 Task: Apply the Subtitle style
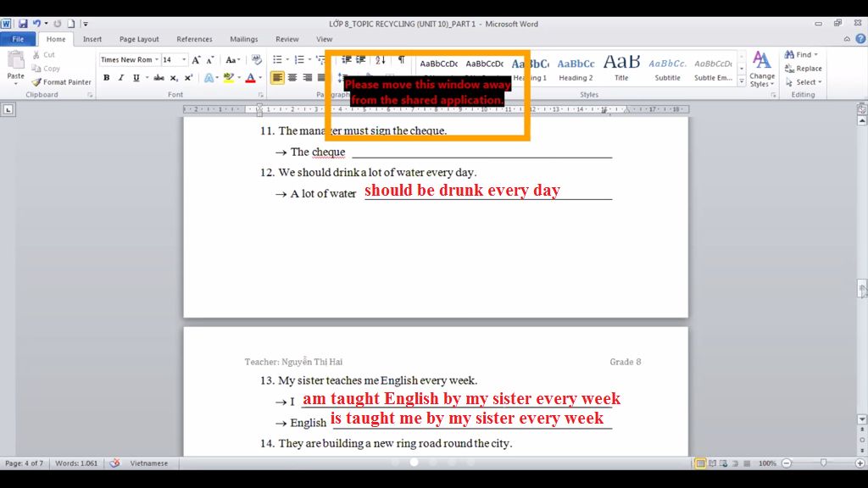coord(668,69)
